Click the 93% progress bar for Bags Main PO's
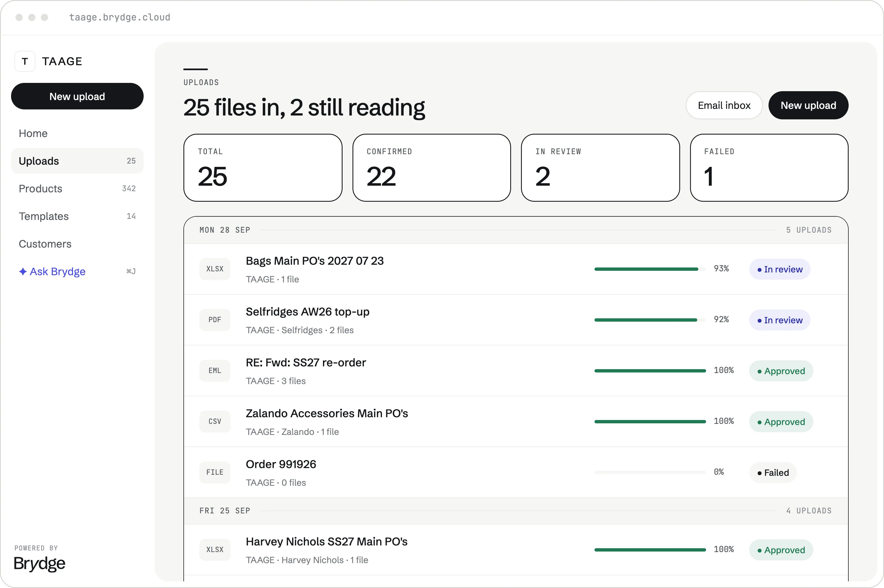This screenshot has width=884, height=588. point(650,269)
